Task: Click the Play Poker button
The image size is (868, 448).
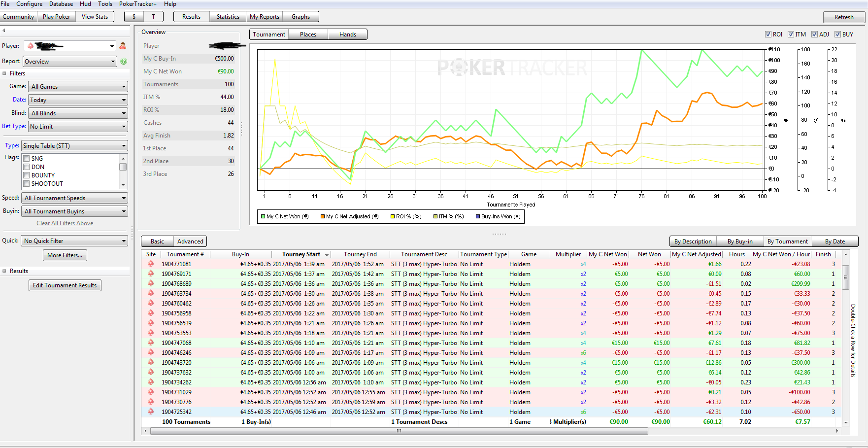Action: 57,17
